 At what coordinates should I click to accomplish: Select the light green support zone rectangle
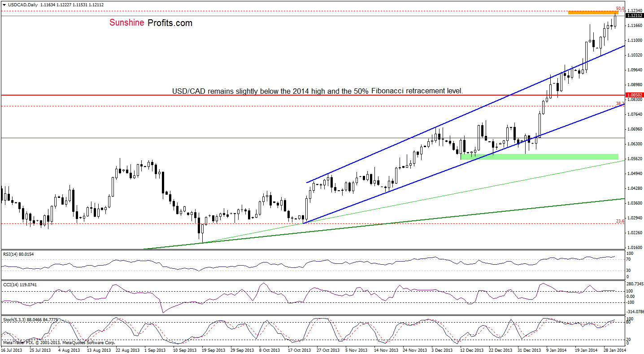coord(540,157)
